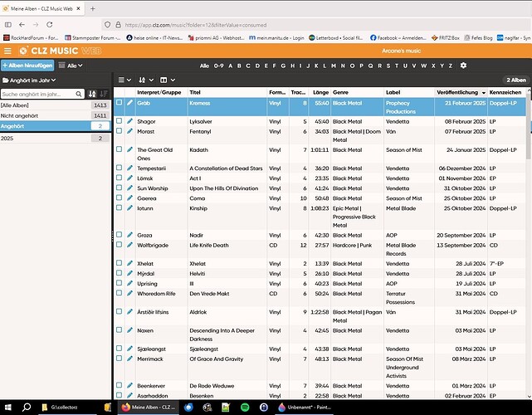Open the Letterboxd bookmark
Image resolution: width=532 pixels, height=415 pixels.
[x=336, y=38]
